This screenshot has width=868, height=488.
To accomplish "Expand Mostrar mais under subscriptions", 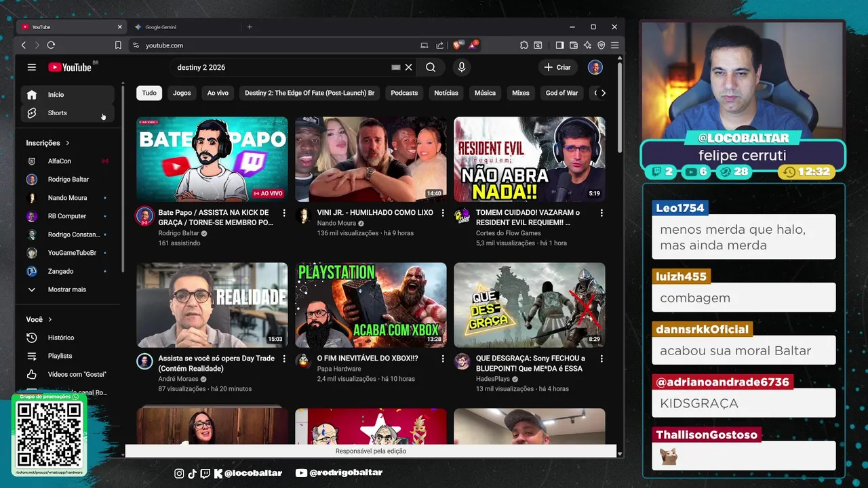I will pos(67,289).
